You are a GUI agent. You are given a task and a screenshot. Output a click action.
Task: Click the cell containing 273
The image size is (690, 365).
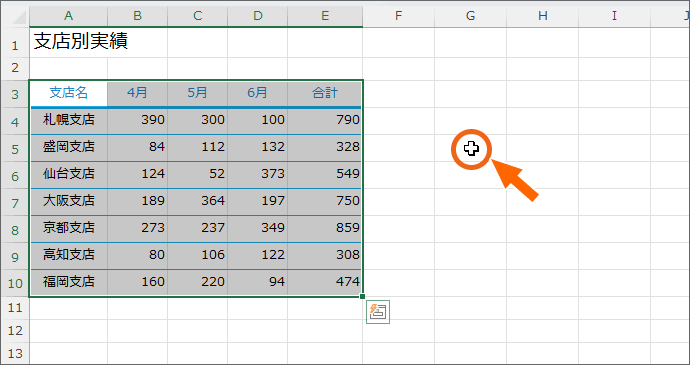[x=137, y=229]
